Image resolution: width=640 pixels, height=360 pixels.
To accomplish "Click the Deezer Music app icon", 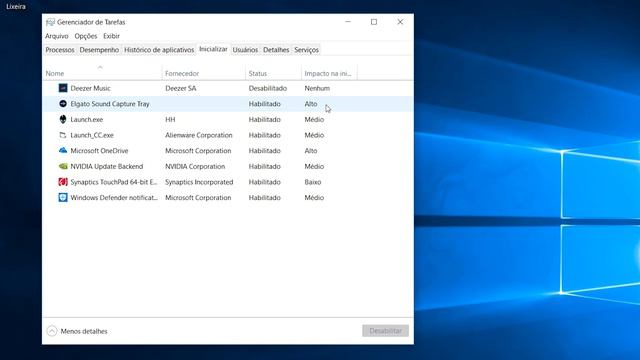I will click(x=63, y=88).
